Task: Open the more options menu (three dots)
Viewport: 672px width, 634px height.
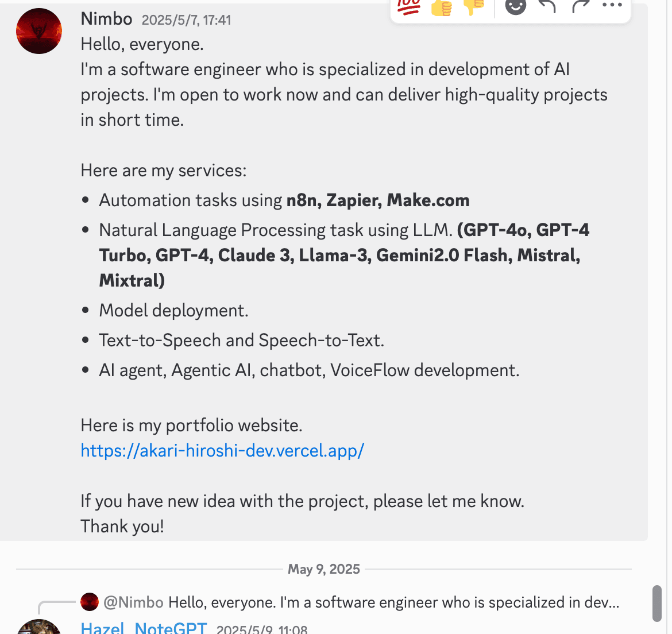Action: (x=612, y=5)
